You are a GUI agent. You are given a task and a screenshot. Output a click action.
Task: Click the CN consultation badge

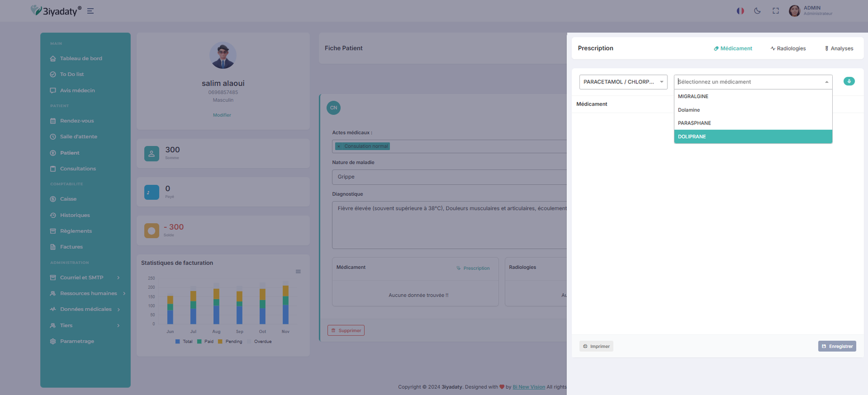coord(334,108)
